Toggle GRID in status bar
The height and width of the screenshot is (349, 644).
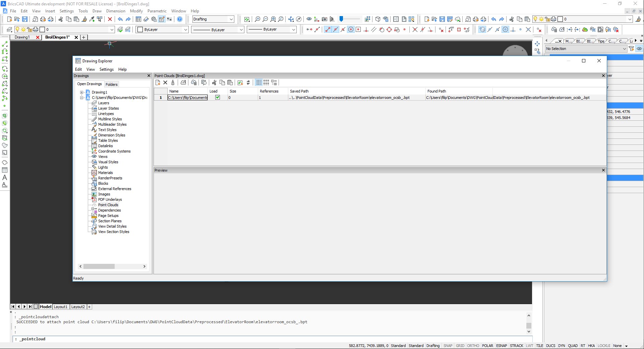(x=460, y=346)
